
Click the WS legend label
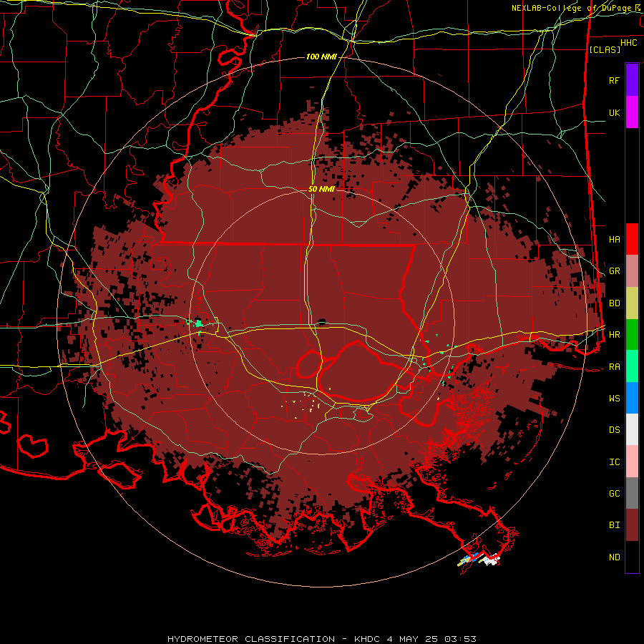tap(614, 399)
